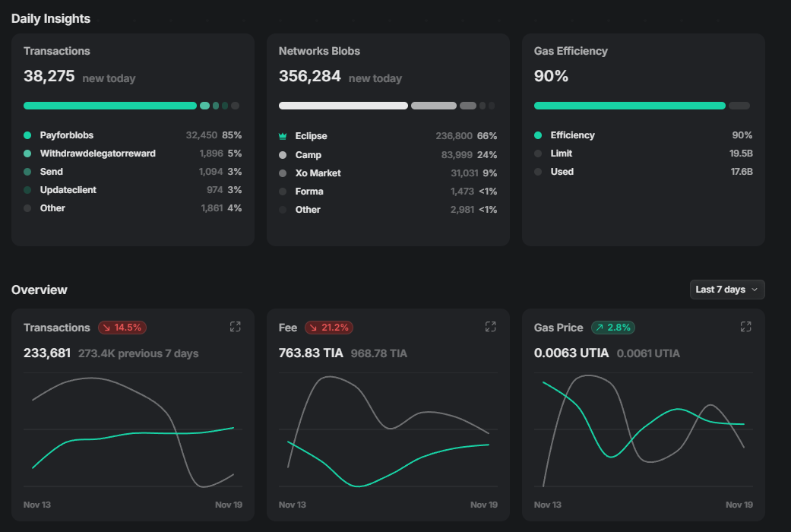
Task: Click the Payforblobs green legend dot
Action: pyautogui.click(x=27, y=135)
